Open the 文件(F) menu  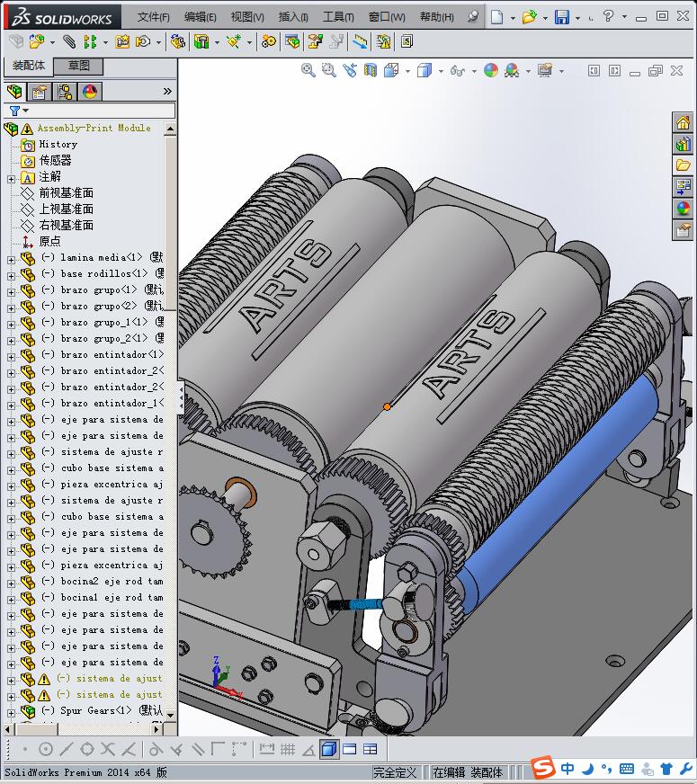coord(153,17)
